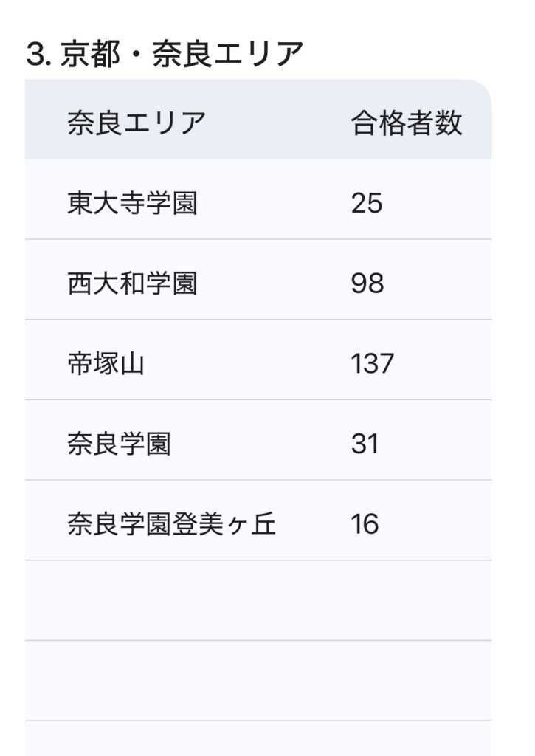
Task: Select the value 16 for 奈良学園登美ヶ丘
Action: [365, 525]
